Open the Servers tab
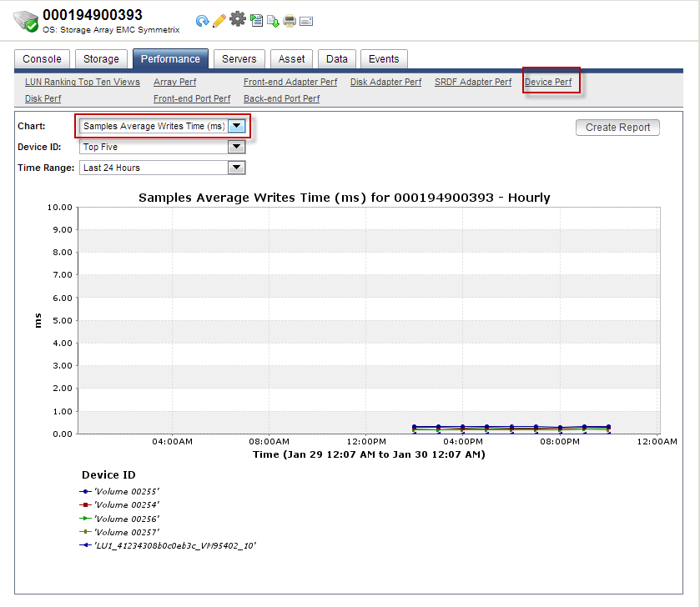 (x=239, y=59)
